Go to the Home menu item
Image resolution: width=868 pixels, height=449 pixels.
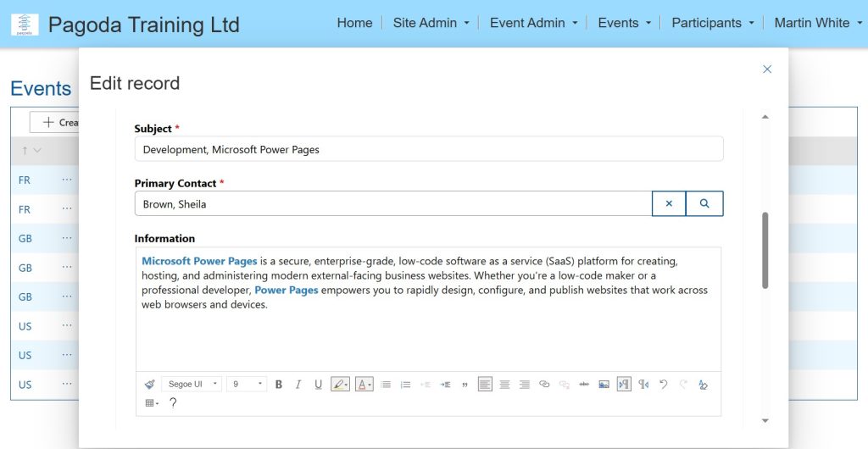[354, 23]
